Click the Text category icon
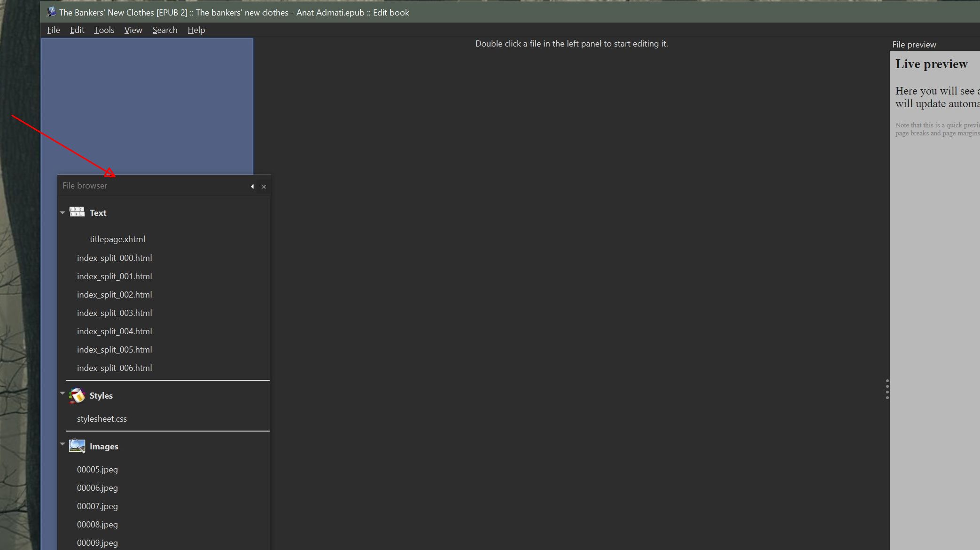Screen dimensions: 980x550 [x=77, y=212]
